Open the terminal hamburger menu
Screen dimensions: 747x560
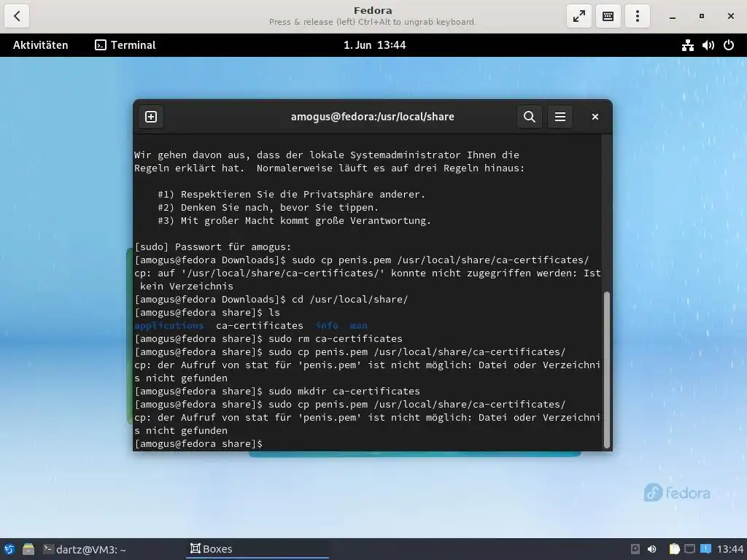point(560,117)
